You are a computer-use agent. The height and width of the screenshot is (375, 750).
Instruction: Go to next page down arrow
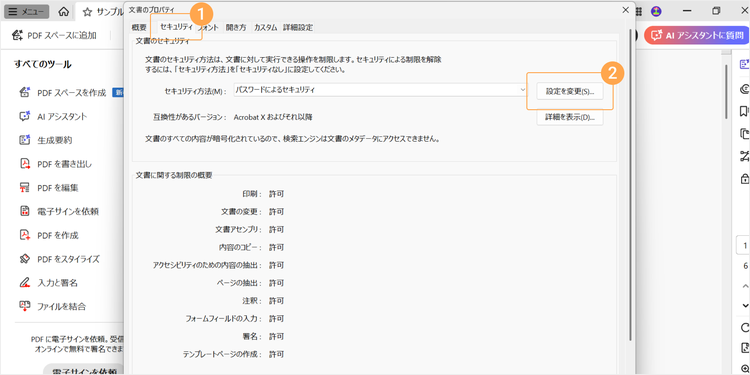click(x=745, y=305)
